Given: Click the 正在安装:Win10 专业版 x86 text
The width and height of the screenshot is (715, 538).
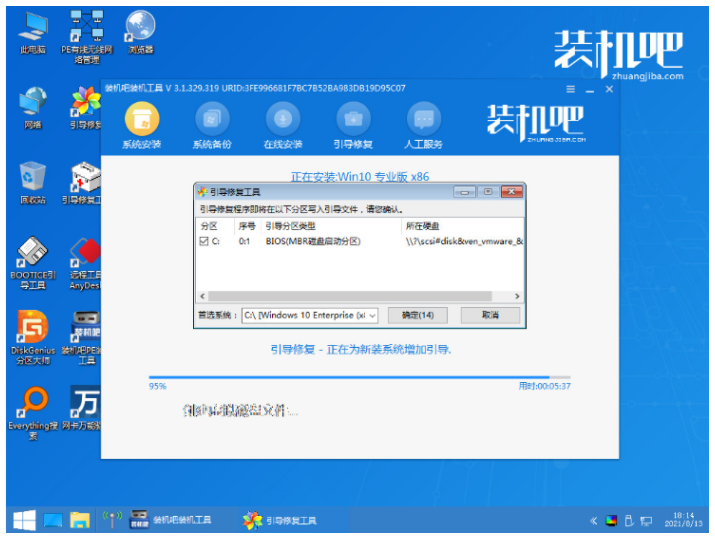Looking at the screenshot, I should pyautogui.click(x=360, y=177).
